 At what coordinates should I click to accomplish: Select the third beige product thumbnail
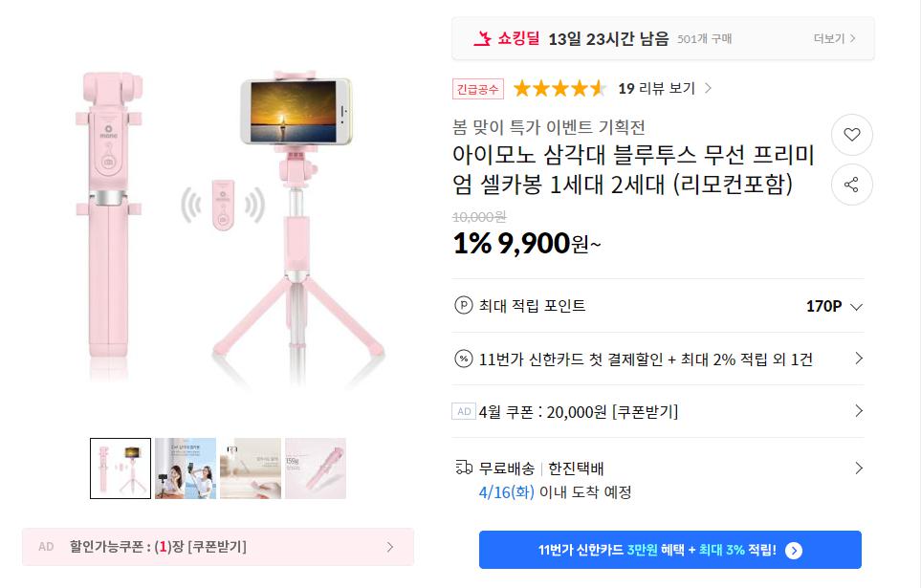coord(251,468)
